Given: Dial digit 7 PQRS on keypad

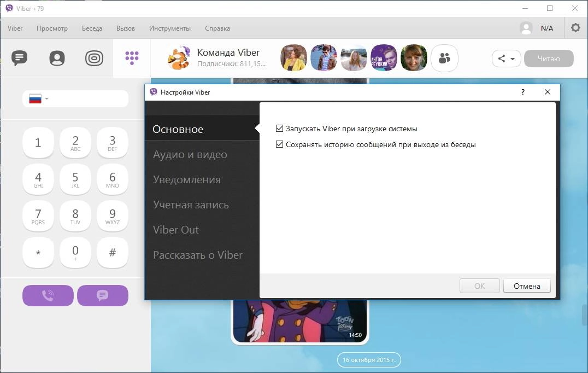Looking at the screenshot, I should (x=38, y=216).
